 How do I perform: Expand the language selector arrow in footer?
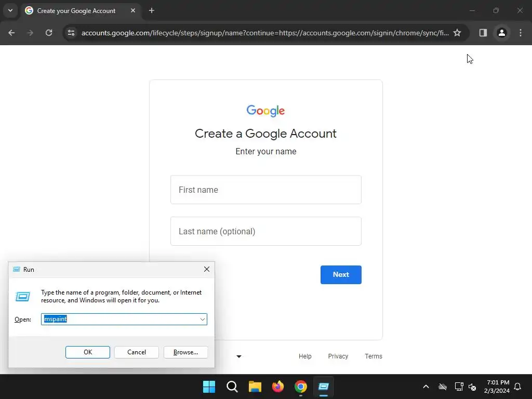pyautogui.click(x=239, y=356)
